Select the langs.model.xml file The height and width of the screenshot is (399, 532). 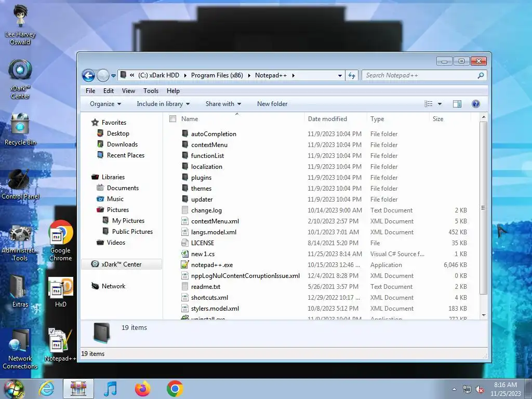point(214,232)
